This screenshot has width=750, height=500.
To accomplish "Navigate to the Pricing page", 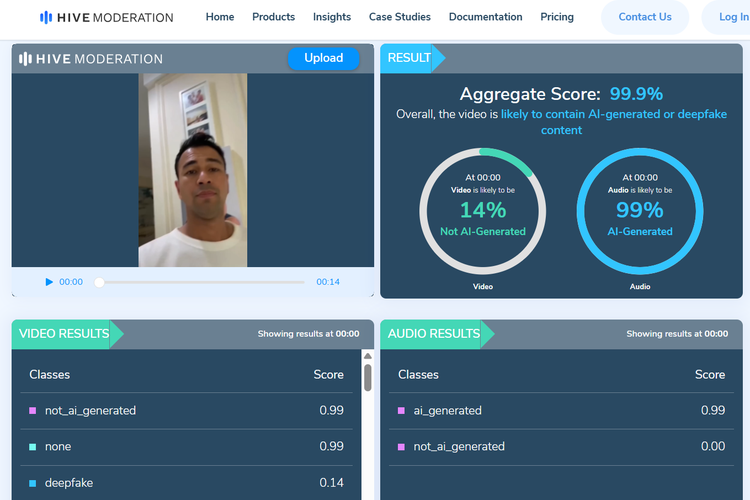I will (557, 17).
